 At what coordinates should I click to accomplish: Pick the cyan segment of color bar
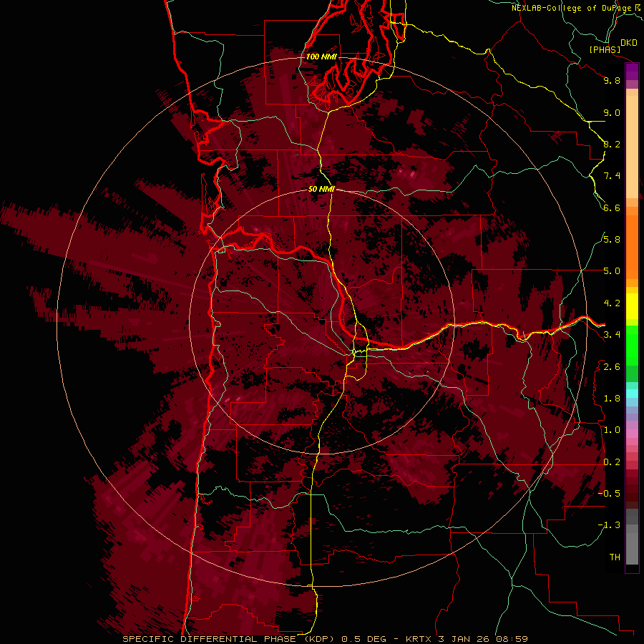632,394
